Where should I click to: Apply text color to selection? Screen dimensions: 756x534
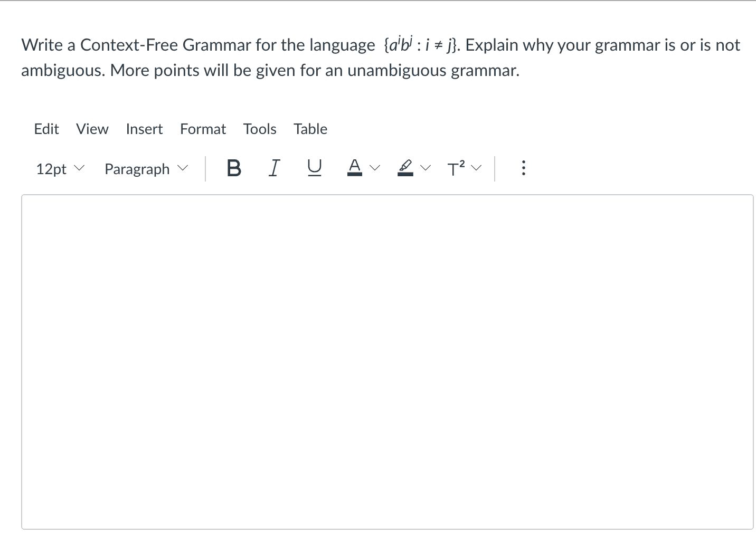(355, 167)
